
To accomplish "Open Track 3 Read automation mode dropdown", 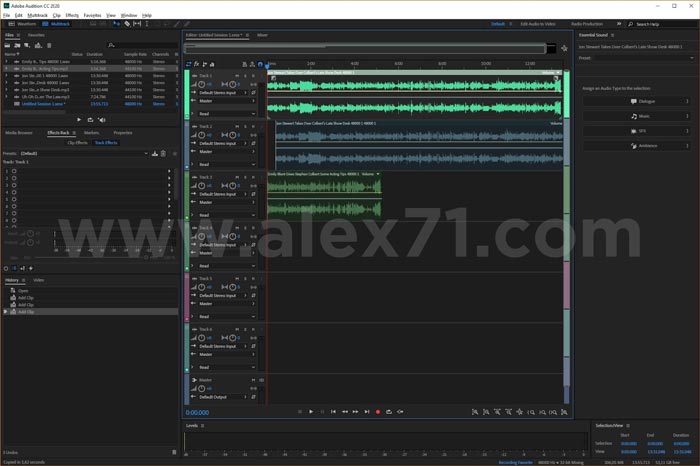I will [227, 215].
